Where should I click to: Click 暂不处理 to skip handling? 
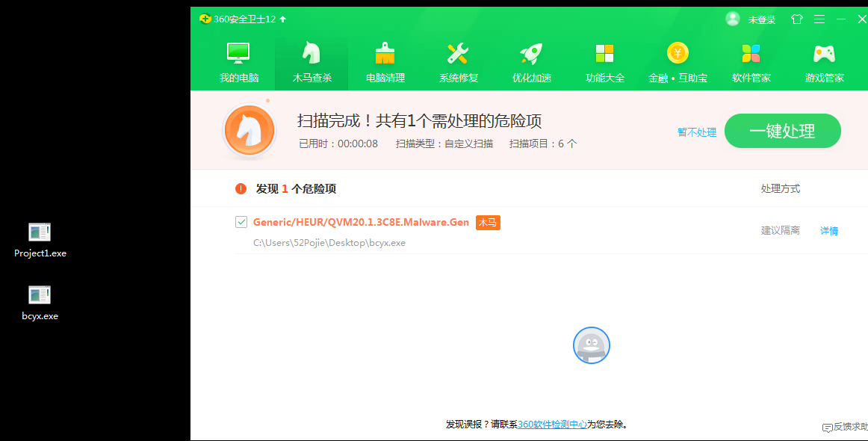[x=695, y=132]
